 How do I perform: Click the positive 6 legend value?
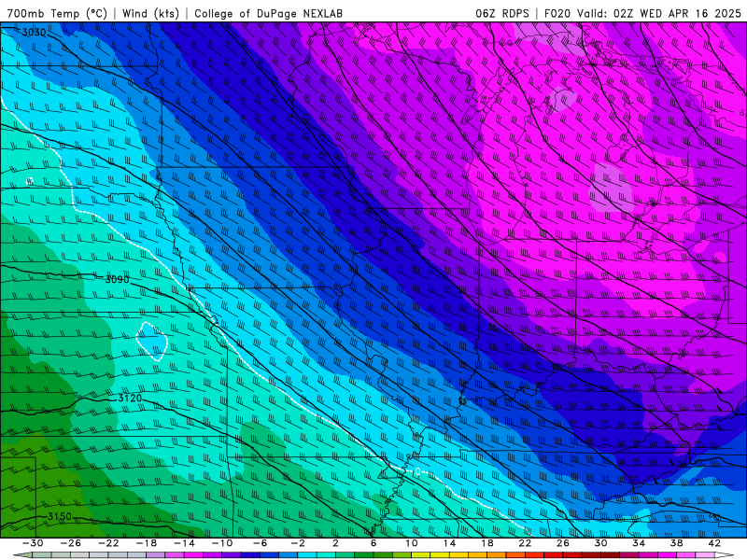coord(373,543)
